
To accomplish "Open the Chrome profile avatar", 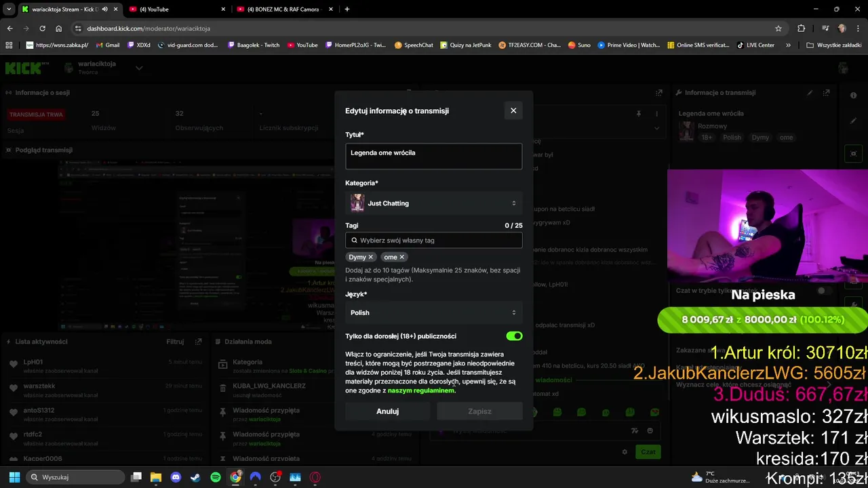I will (x=842, y=28).
